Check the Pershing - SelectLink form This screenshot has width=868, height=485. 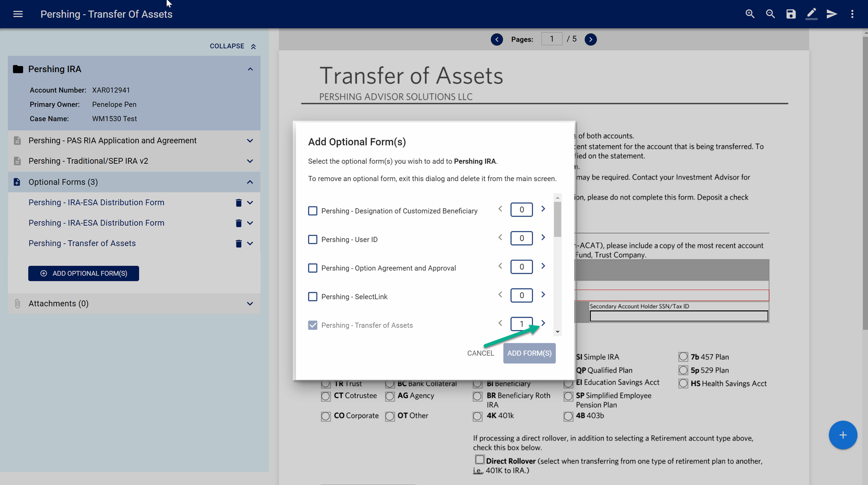tap(312, 296)
